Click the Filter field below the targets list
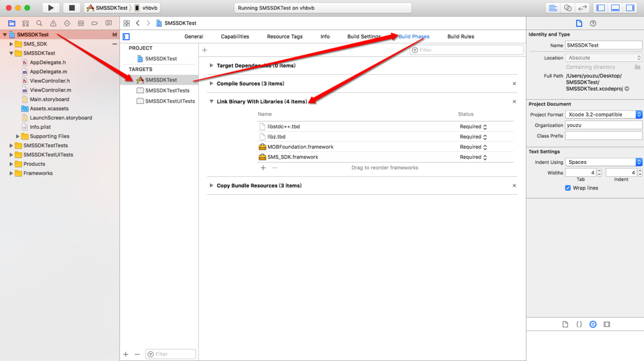This screenshot has width=644, height=361. [x=170, y=354]
